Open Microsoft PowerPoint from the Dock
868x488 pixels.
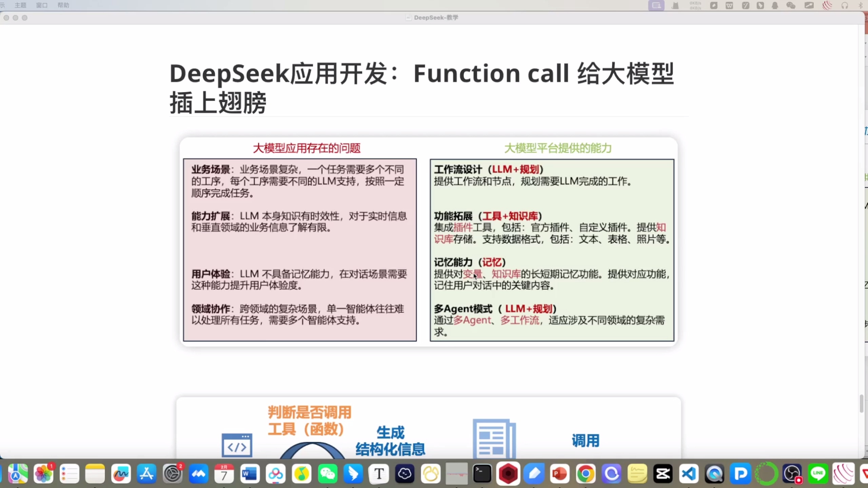[x=559, y=474]
